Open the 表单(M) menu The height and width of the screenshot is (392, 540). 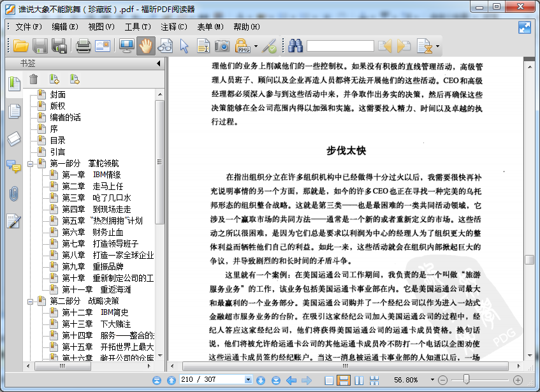tap(210, 27)
